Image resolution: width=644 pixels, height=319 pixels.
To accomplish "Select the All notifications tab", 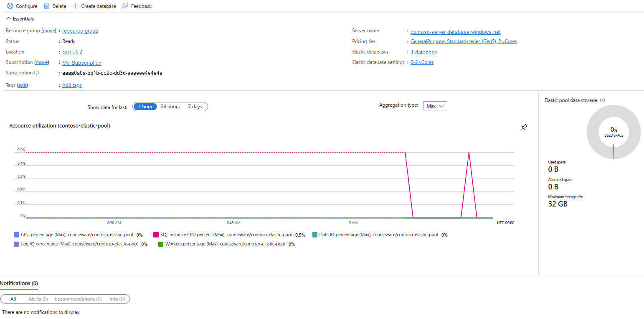I will pyautogui.click(x=13, y=299).
